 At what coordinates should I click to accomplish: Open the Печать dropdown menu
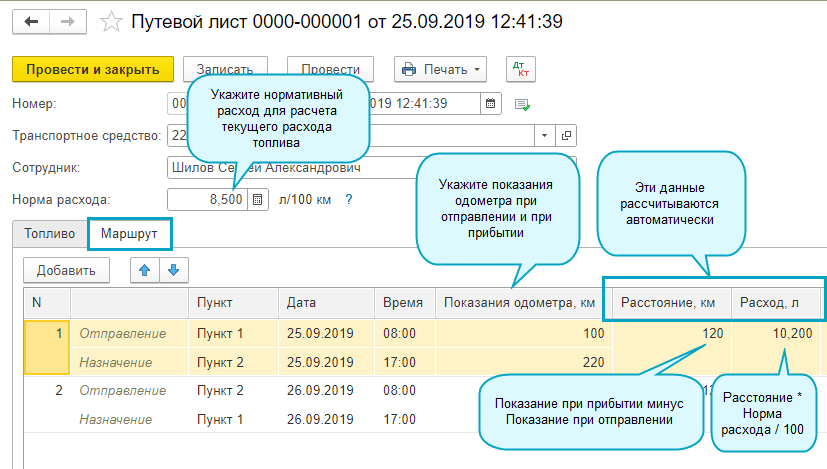coord(440,69)
